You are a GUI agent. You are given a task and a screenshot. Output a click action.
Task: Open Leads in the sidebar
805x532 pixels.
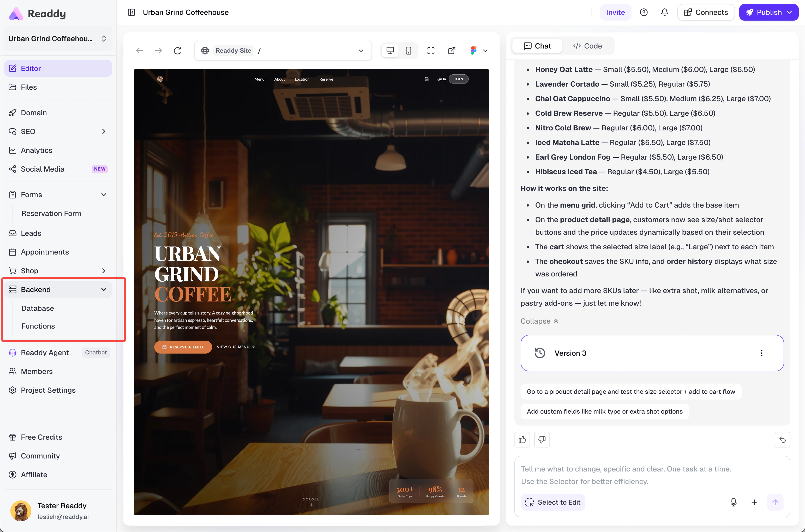[x=58, y=233]
